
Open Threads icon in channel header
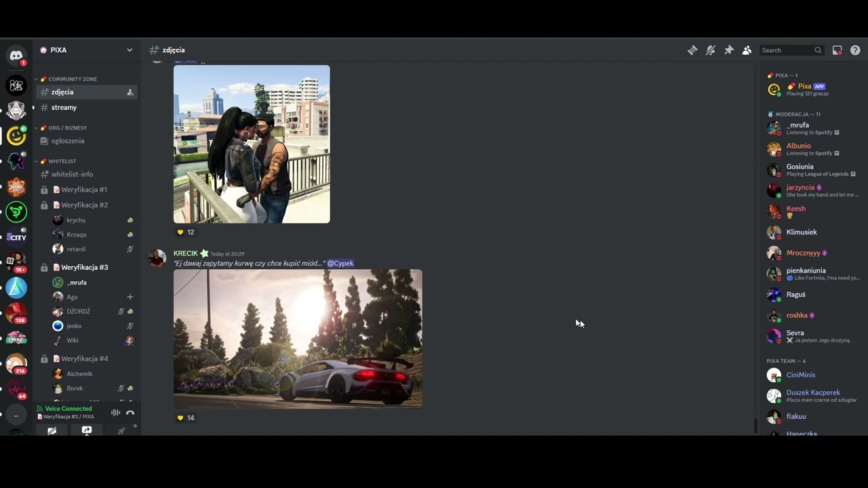click(x=692, y=50)
